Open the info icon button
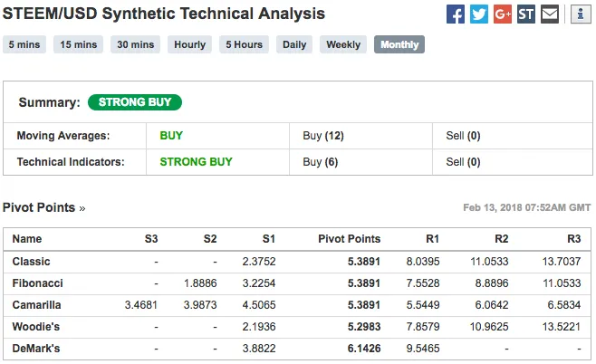 pos(581,14)
